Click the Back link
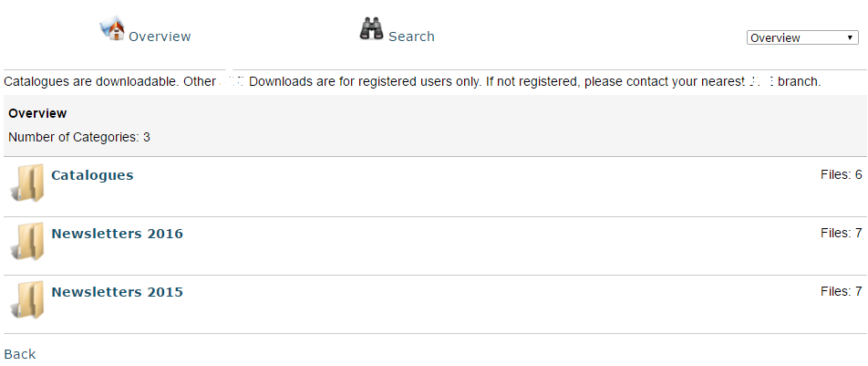 click(19, 354)
